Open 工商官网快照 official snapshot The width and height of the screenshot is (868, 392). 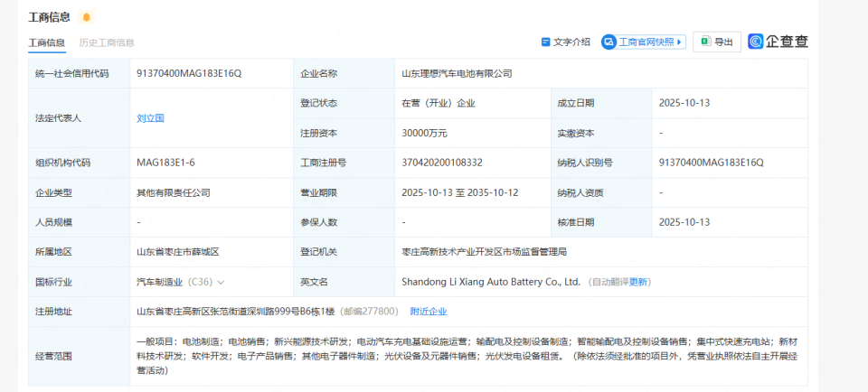click(644, 42)
